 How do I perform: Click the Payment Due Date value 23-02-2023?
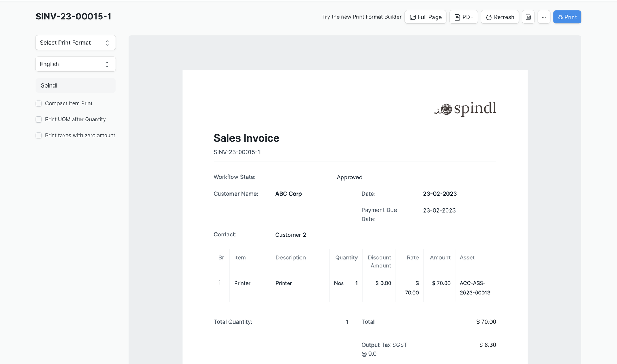[439, 210]
